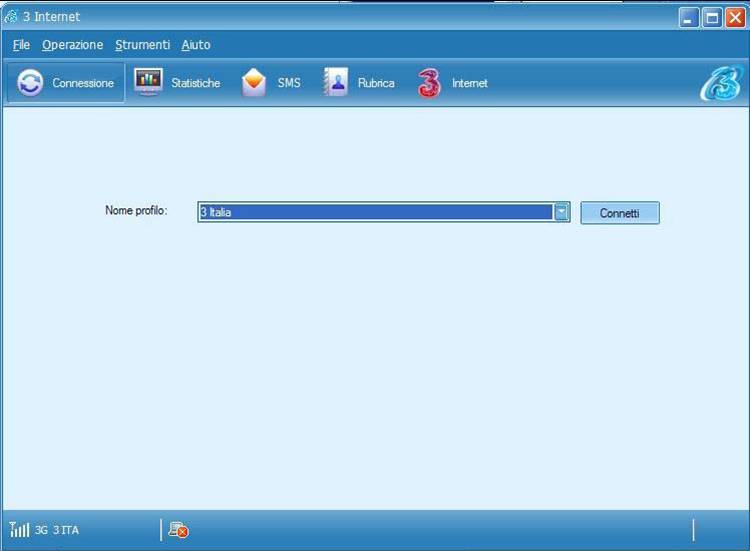This screenshot has width=750, height=551.
Task: Click the red 3 Internet icon
Action: pos(429,83)
